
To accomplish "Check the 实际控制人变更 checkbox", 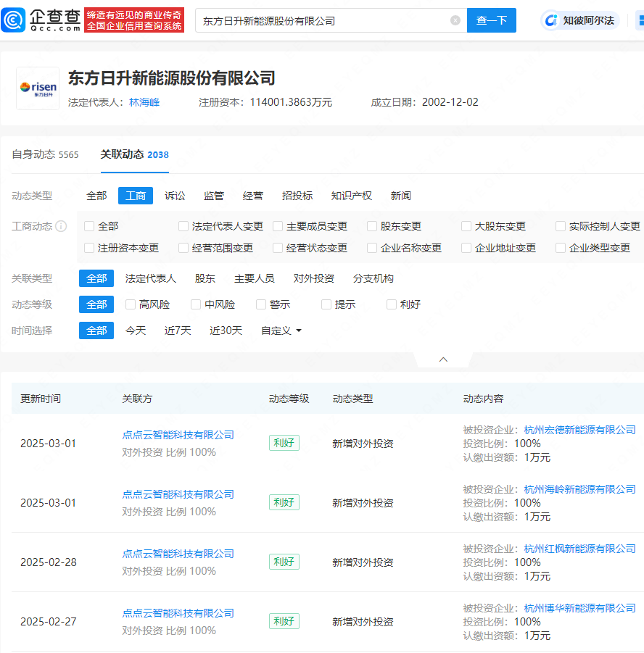I will click(561, 226).
